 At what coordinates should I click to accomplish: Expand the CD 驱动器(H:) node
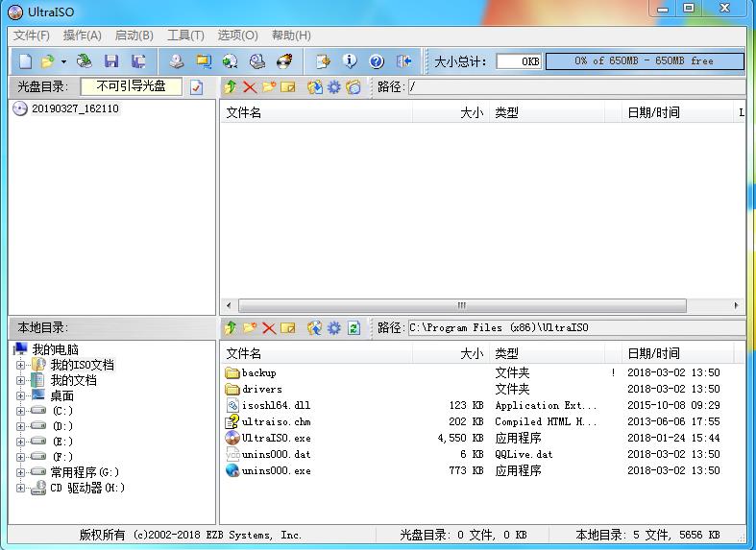(x=20, y=488)
